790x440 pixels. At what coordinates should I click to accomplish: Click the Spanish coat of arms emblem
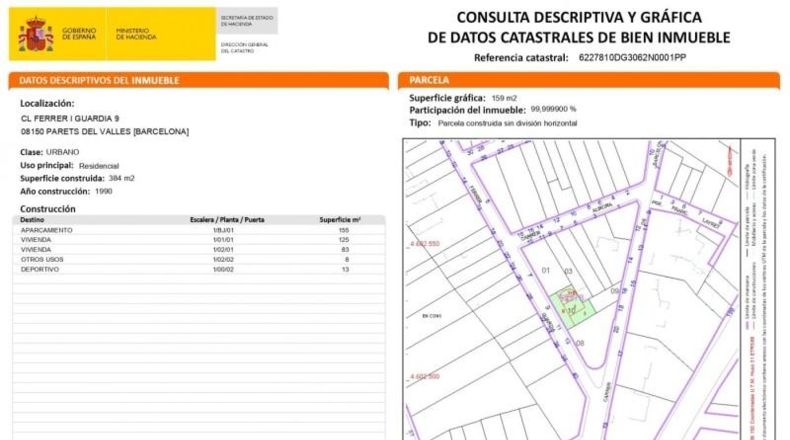point(36,34)
